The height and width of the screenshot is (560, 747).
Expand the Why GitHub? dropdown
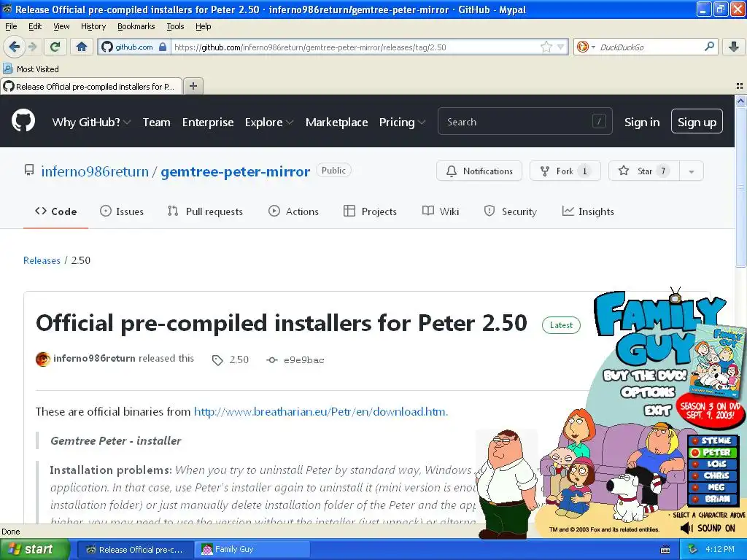pos(91,122)
